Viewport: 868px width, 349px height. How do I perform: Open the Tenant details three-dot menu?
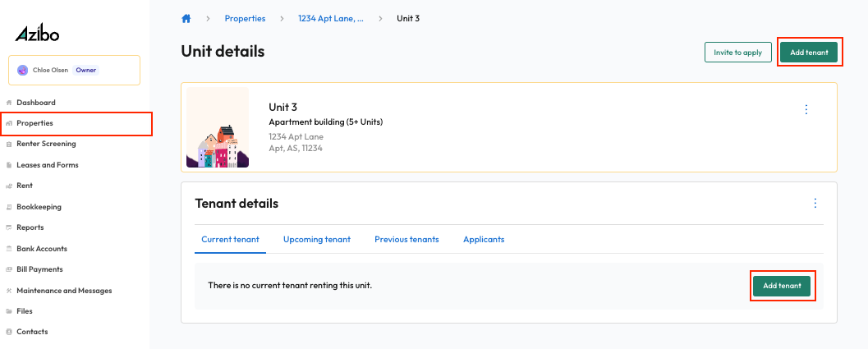[815, 204]
